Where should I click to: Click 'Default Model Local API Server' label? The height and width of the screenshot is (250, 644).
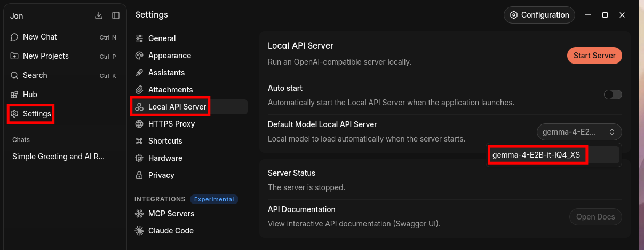[x=322, y=124]
